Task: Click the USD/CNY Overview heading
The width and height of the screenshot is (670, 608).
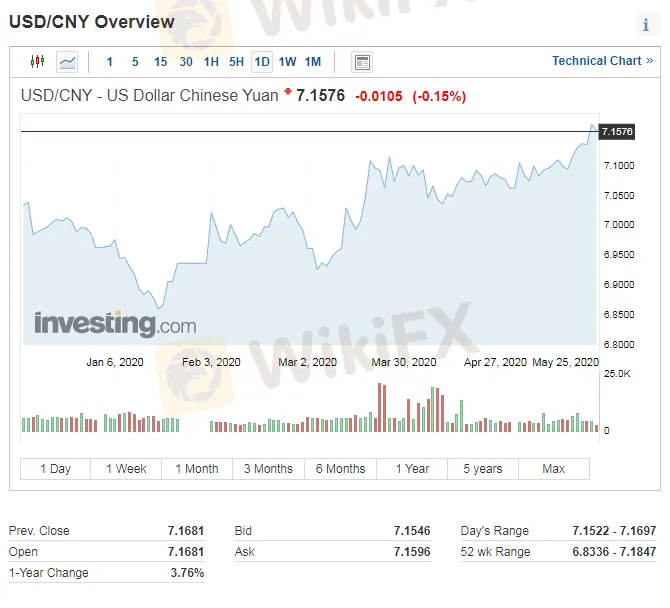Action: click(x=92, y=22)
